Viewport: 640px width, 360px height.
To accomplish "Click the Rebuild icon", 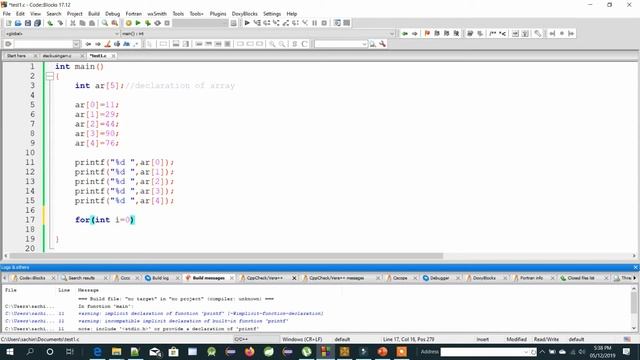I will click(x=158, y=23).
